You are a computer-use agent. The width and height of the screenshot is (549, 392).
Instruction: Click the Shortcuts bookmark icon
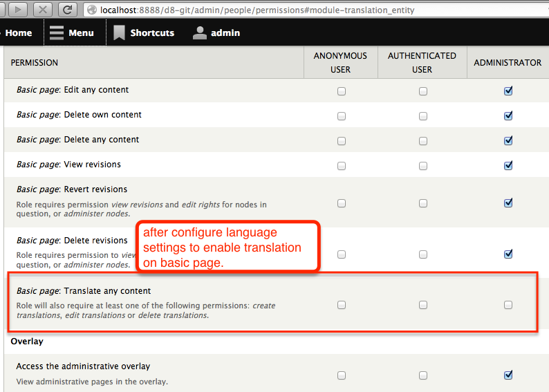pyautogui.click(x=120, y=32)
